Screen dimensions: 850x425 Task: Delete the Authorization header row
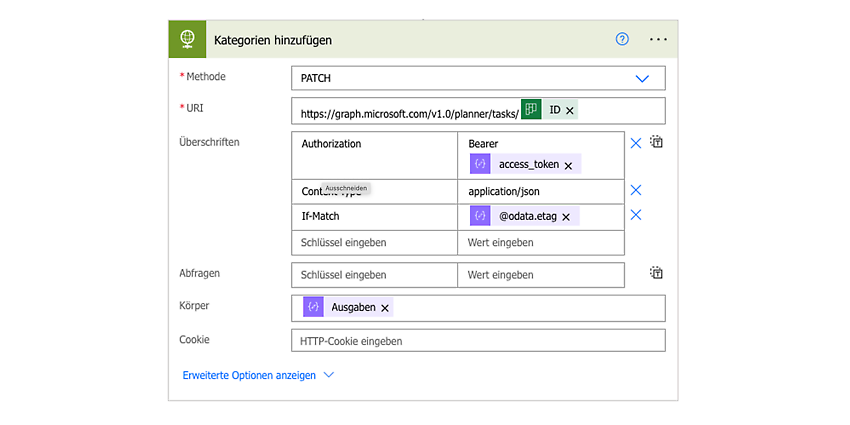click(x=636, y=143)
